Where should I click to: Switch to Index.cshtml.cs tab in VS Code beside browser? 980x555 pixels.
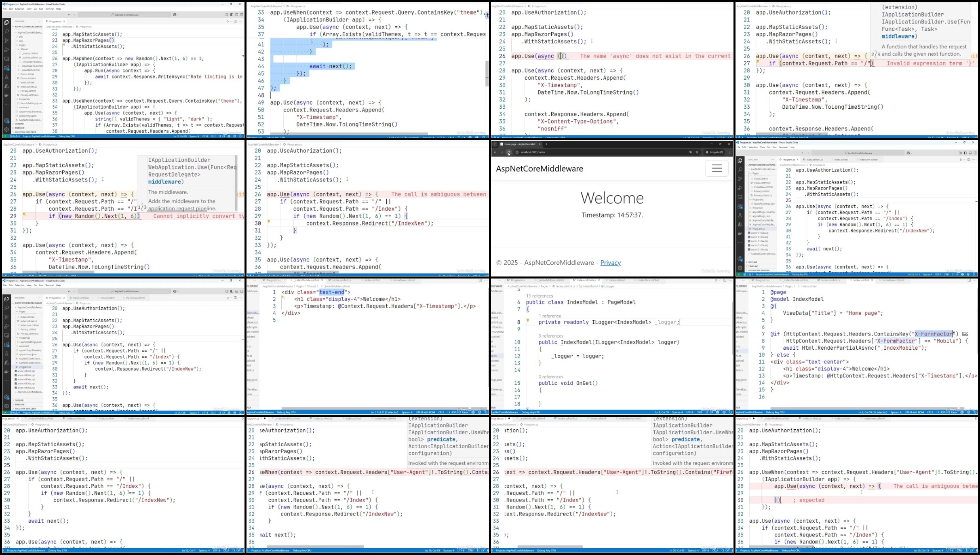[814, 160]
